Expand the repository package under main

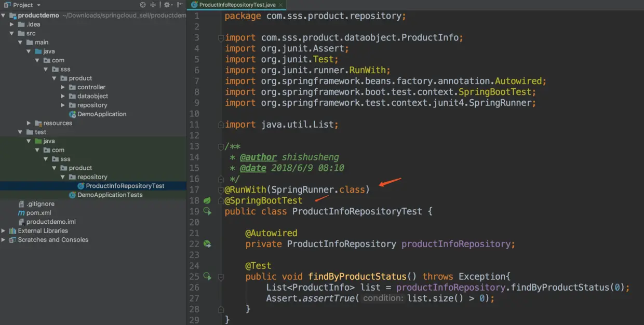tap(63, 105)
